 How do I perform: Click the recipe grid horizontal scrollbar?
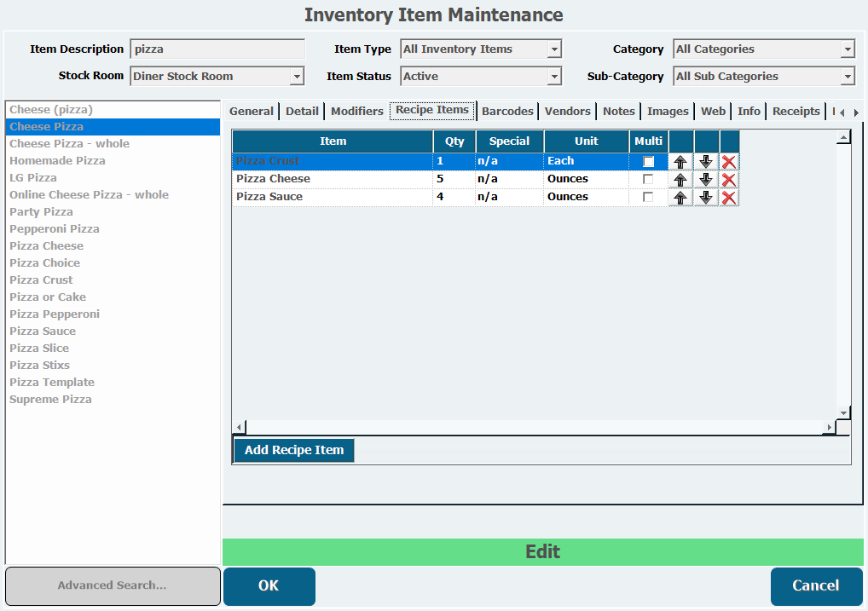click(533, 427)
